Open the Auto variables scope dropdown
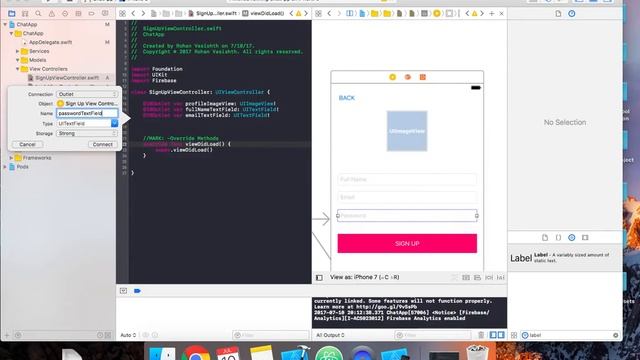640x360 pixels. [x=128, y=335]
